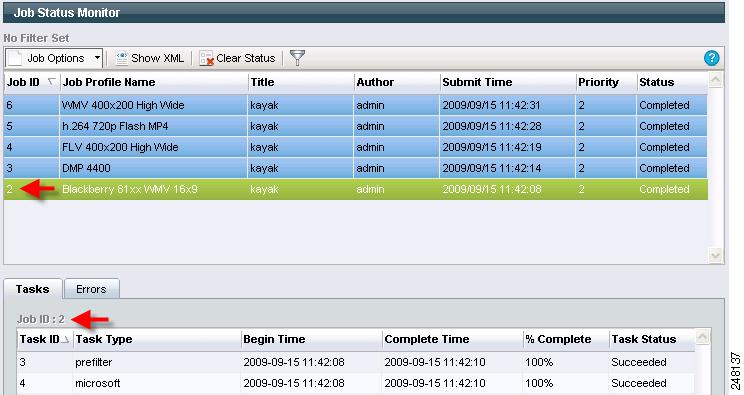Sort jobs by the Title column header
Image resolution: width=744 pixels, height=395 pixels.
pos(301,82)
